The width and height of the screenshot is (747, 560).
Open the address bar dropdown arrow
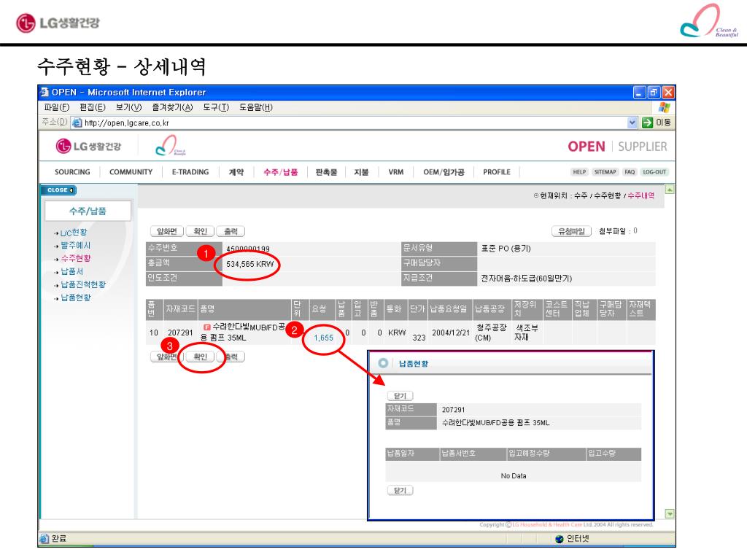click(x=632, y=122)
